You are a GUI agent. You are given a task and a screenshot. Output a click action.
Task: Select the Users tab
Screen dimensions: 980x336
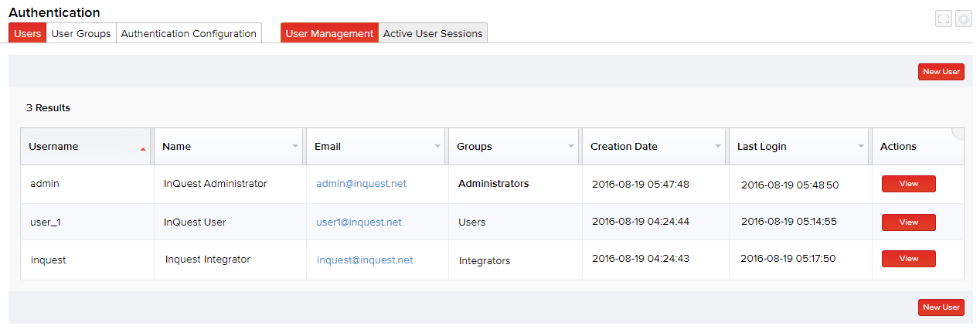[28, 33]
